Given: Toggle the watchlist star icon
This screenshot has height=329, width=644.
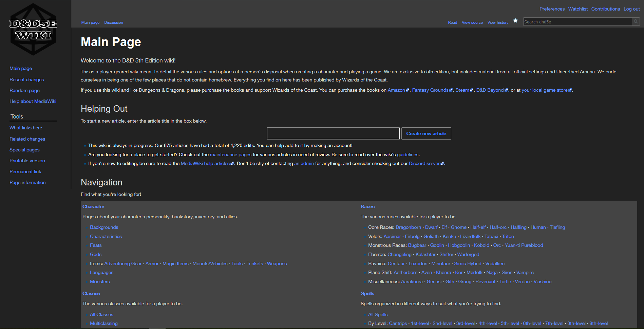Looking at the screenshot, I should click(x=515, y=21).
